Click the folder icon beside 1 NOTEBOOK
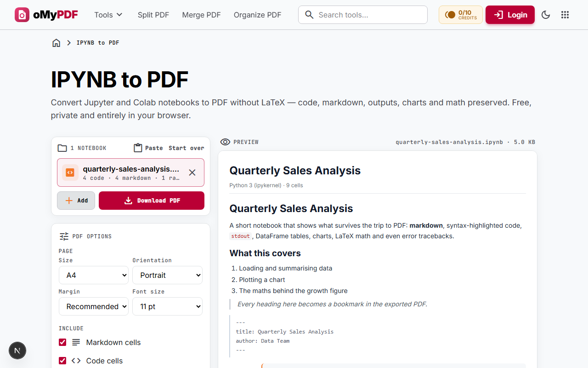 coord(62,148)
